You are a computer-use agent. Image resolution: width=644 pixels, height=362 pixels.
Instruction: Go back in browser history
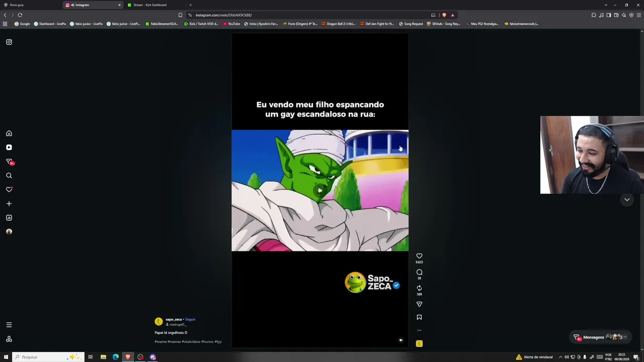tap(5, 15)
